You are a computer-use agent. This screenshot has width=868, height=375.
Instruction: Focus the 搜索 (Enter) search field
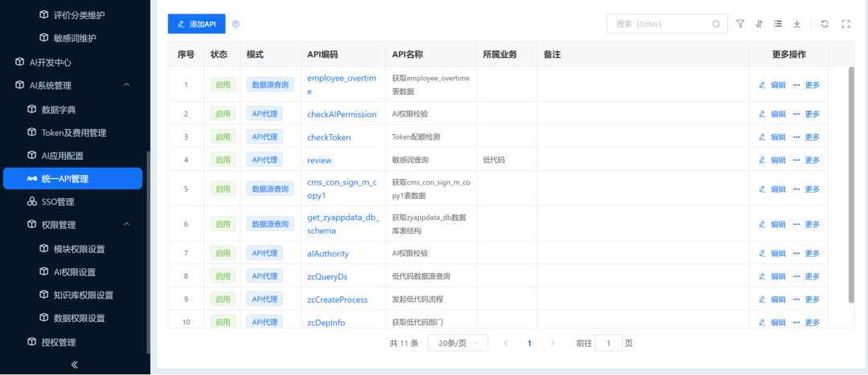coord(667,24)
